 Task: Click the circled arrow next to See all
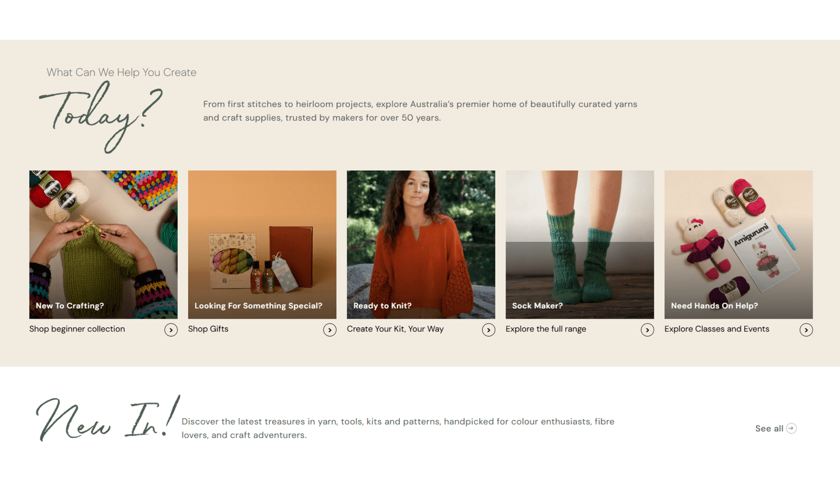click(791, 428)
